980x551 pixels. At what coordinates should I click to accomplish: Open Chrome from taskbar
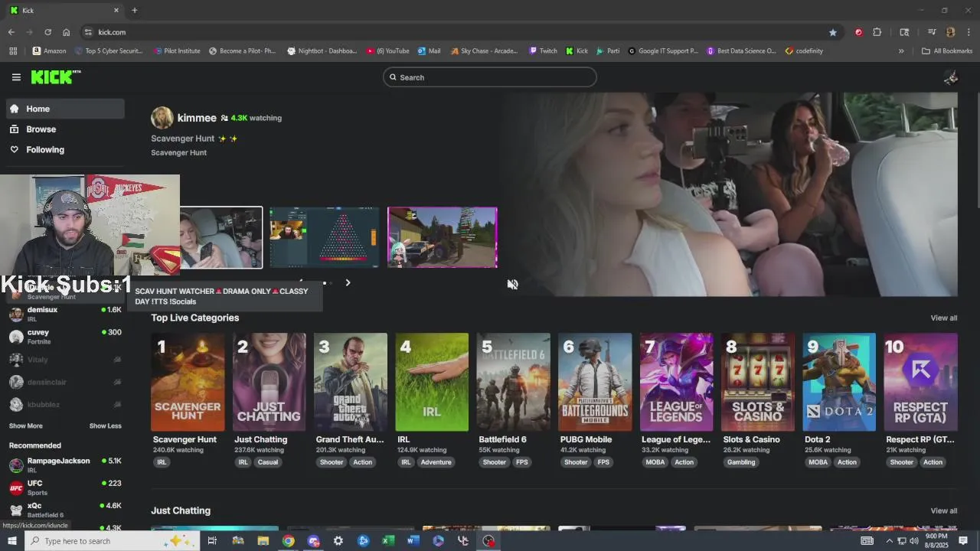(x=288, y=541)
